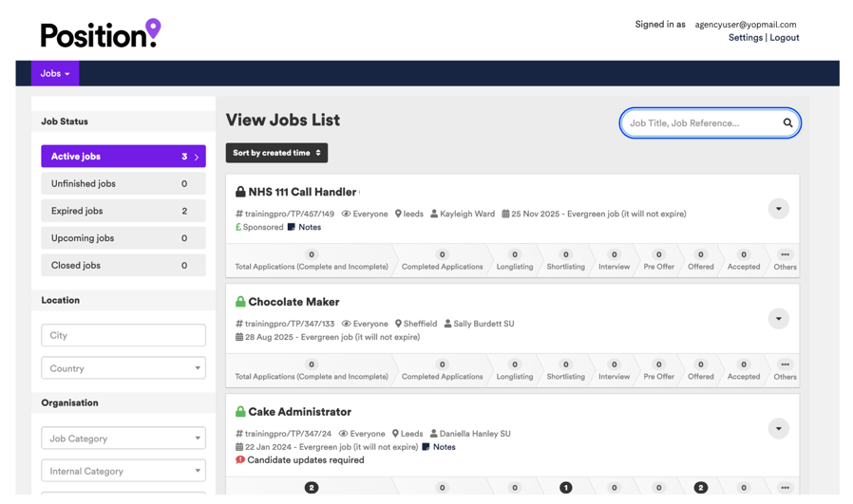Screen dimensions: 853x504
Task: Click the red Candidate updates required alert icon
Action: 240,460
